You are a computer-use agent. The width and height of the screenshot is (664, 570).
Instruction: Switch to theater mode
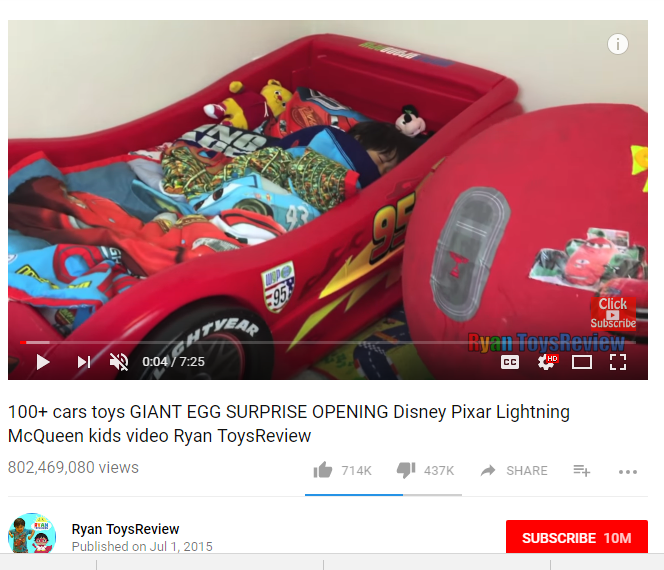(582, 362)
